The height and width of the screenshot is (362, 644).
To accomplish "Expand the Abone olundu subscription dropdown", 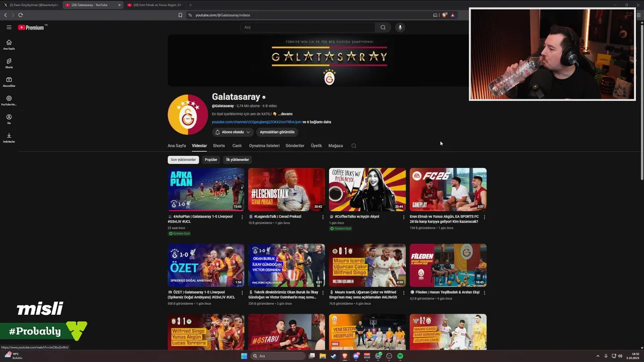I will tap(232, 132).
